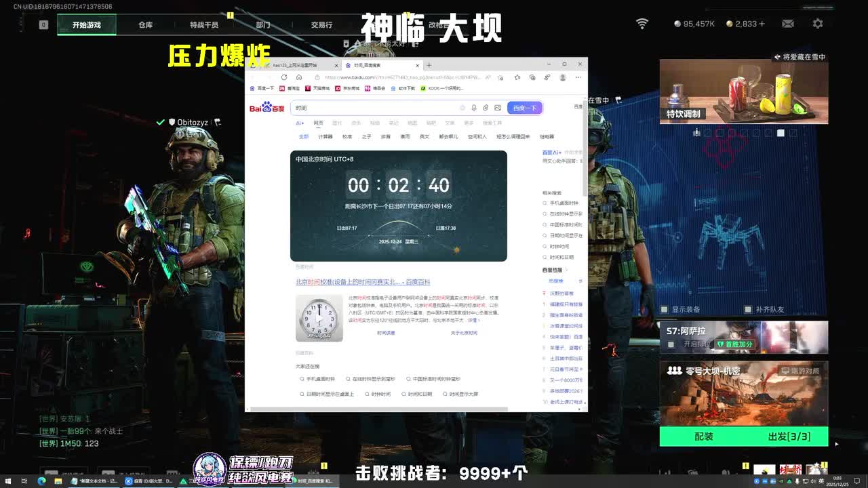Click the taskbar clock showing 0:03
This screenshot has width=868, height=488.
point(837,481)
